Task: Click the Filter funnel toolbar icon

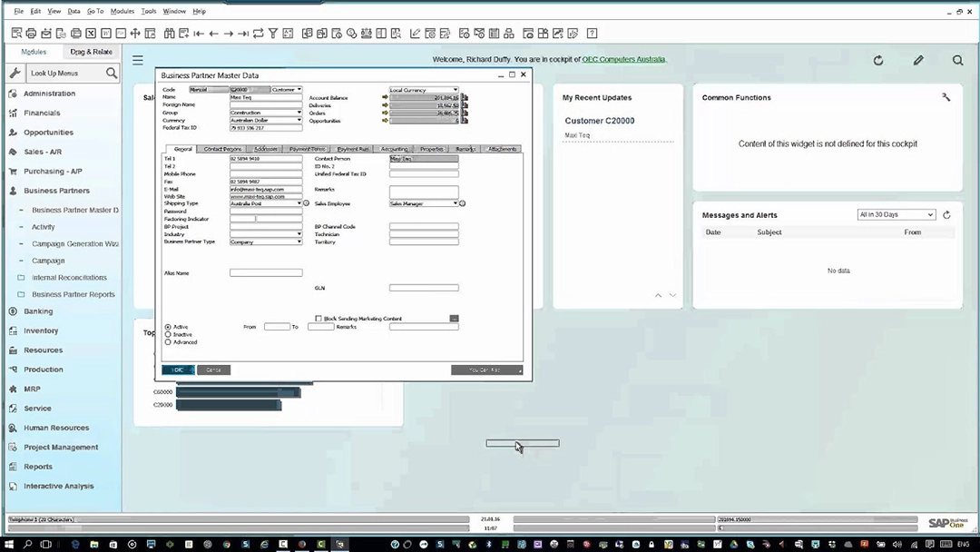Action: (x=273, y=34)
